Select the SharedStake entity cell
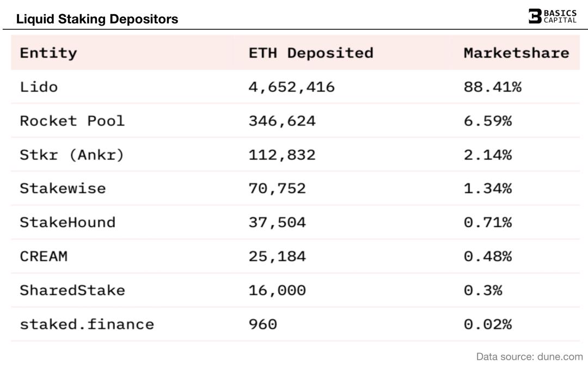Screen dimensions: 588x370 (x=72, y=290)
